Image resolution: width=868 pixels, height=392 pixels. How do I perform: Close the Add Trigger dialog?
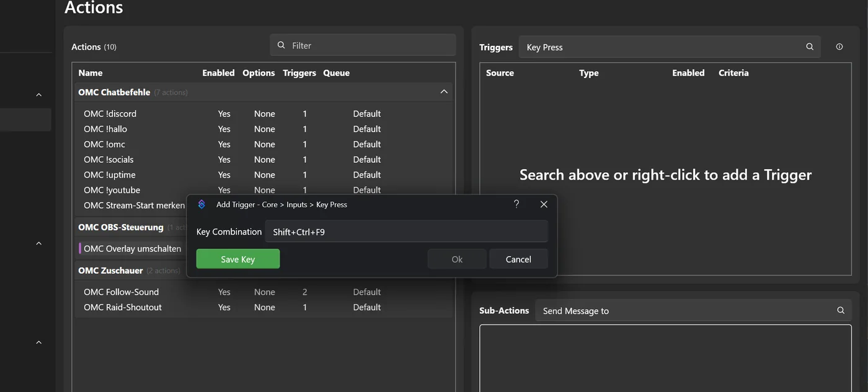point(544,204)
